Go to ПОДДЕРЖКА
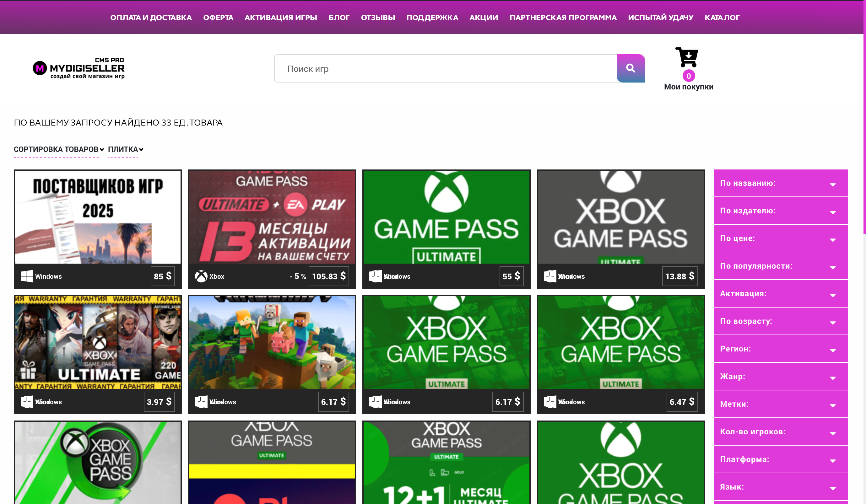 pyautogui.click(x=432, y=18)
